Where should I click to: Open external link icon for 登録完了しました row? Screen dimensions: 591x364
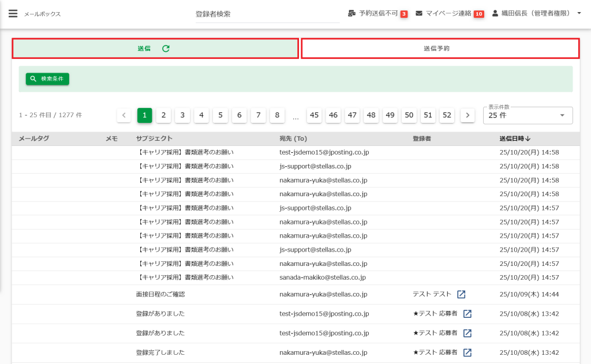click(x=467, y=352)
